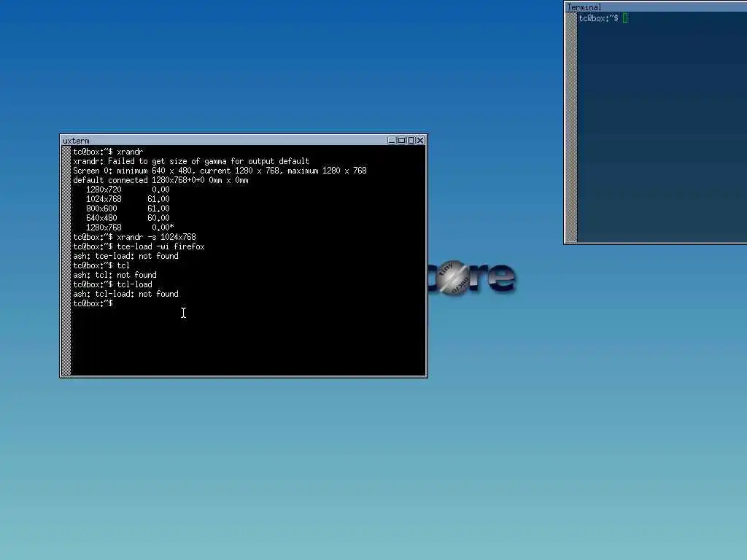Click the 1280x720 resolution row

pos(128,190)
